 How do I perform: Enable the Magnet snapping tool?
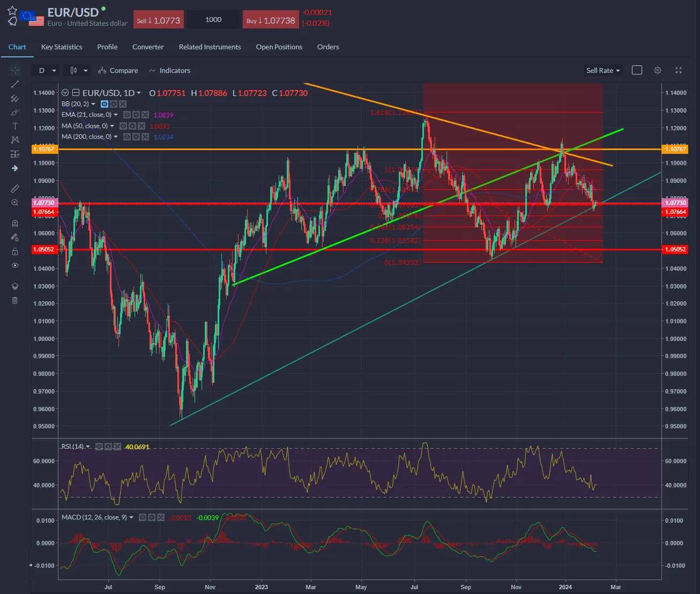pyautogui.click(x=14, y=223)
